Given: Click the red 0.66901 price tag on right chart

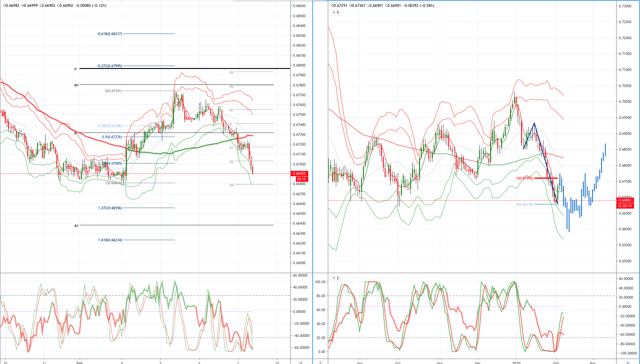Looking at the screenshot, I should tap(625, 200).
